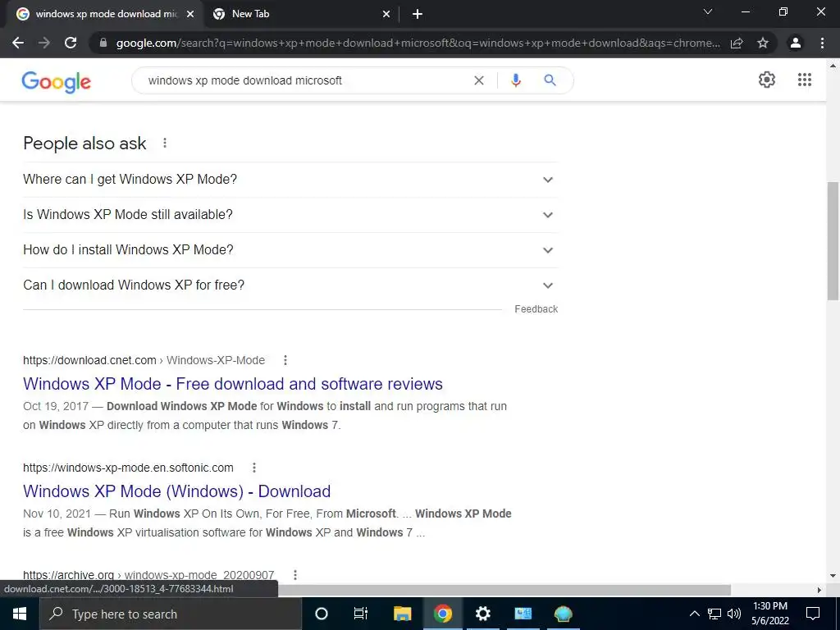Clear the search query text
The height and width of the screenshot is (630, 840).
[479, 80]
